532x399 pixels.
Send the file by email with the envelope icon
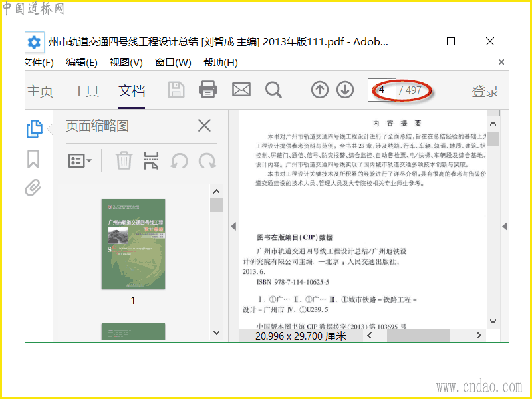point(241,90)
